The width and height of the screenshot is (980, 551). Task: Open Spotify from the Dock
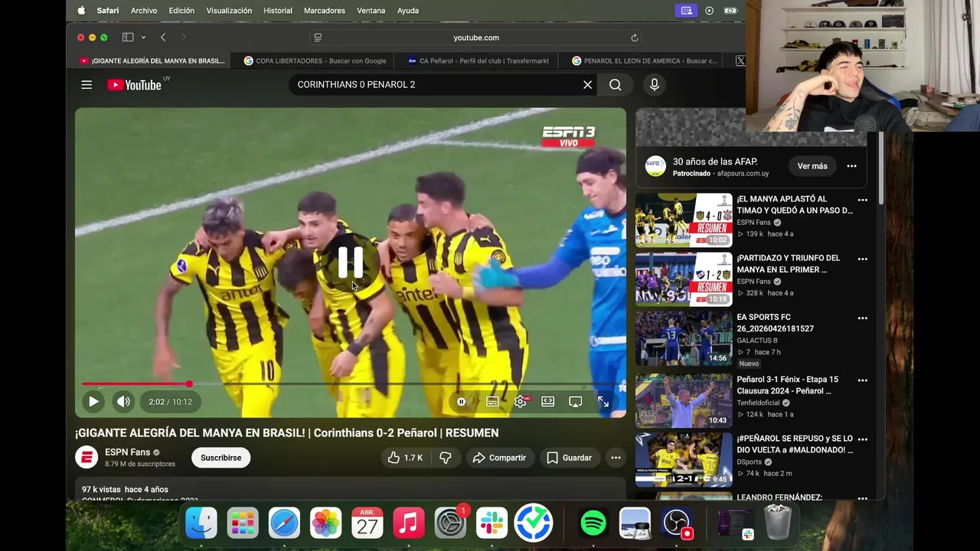593,523
